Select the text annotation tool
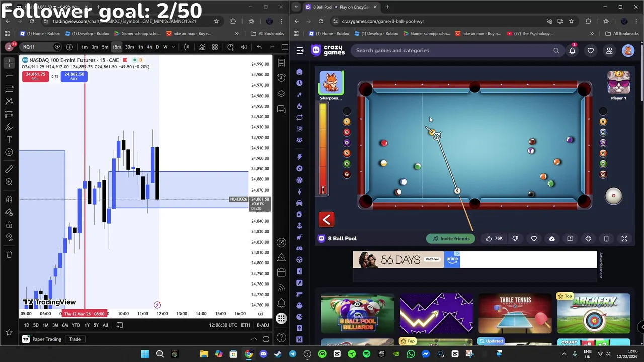This screenshot has width=644, height=362. coord(9,139)
